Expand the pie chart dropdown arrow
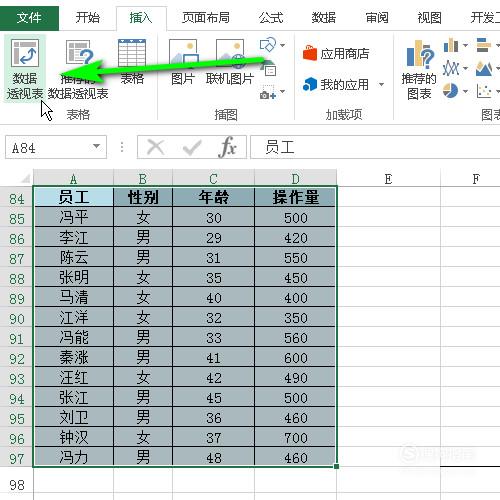 pos(465,91)
